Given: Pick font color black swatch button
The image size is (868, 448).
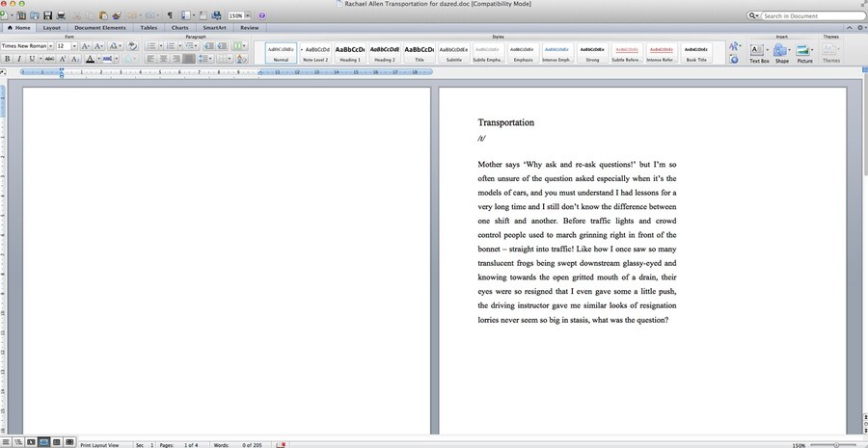Looking at the screenshot, I should point(90,59).
